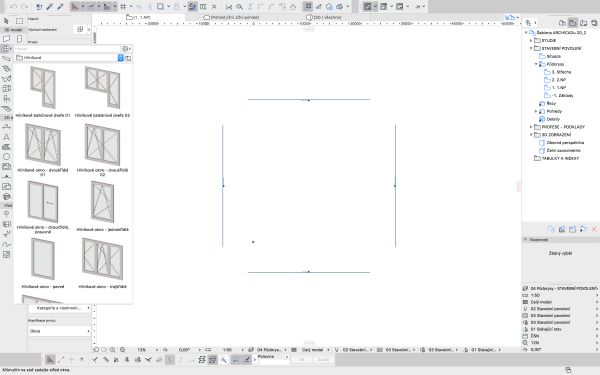Select the Marquee tool in toolbox
Screen dimensions: 600x375
pos(20,21)
